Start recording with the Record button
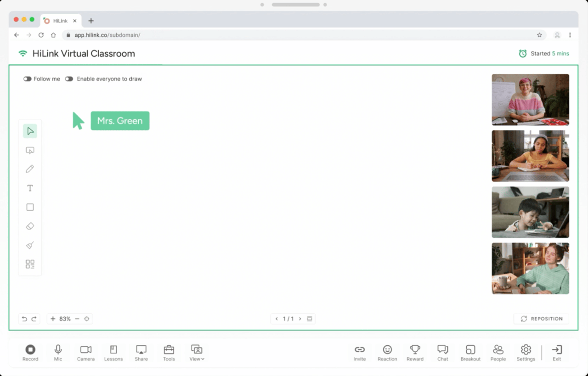This screenshot has width=588, height=376. [30, 353]
